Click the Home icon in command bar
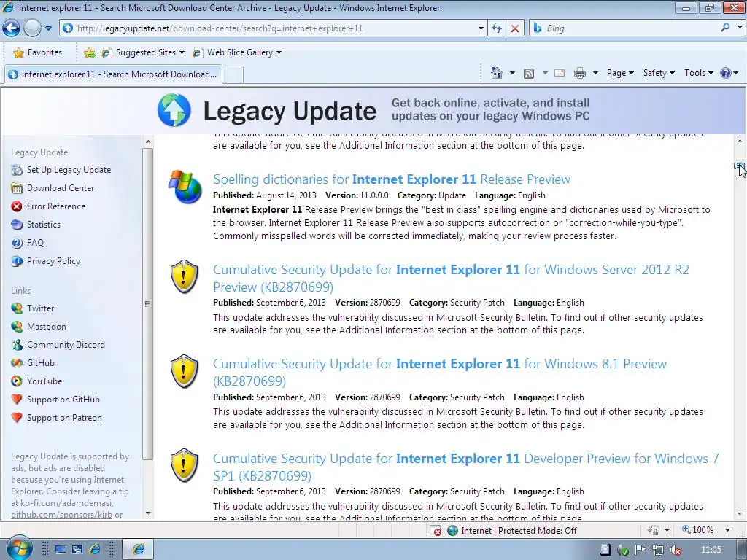This screenshot has height=560, width=747. coord(496,73)
